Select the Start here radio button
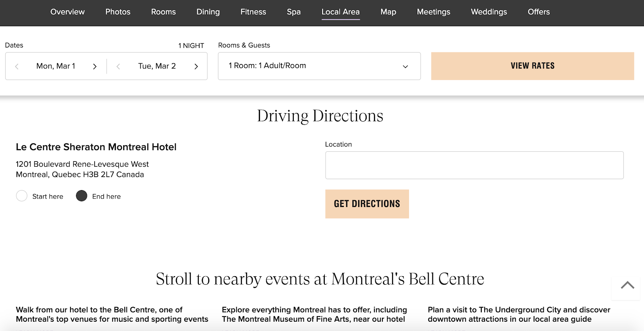644x331 pixels. coord(22,196)
